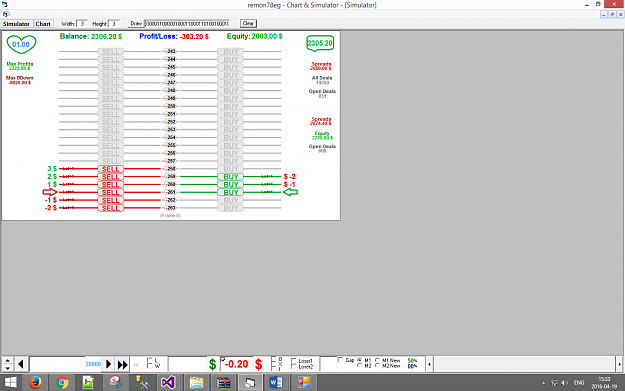Open the tools icon on the taskbar

[x=142, y=383]
